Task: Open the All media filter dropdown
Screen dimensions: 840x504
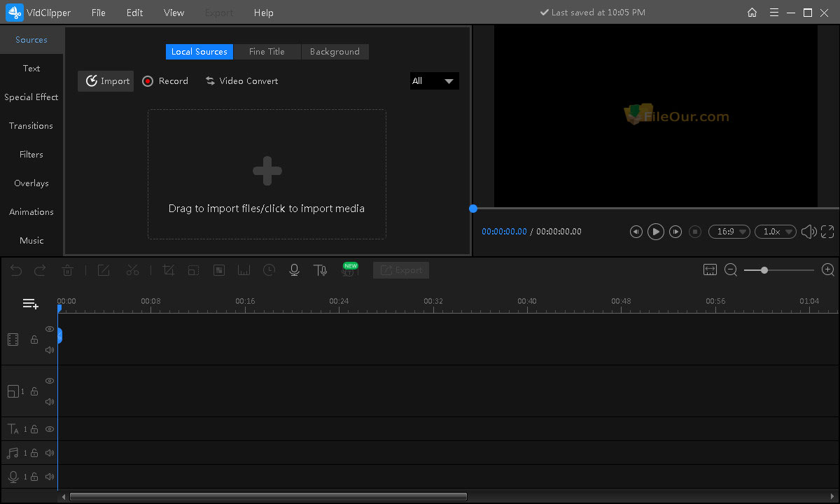Action: coord(434,80)
